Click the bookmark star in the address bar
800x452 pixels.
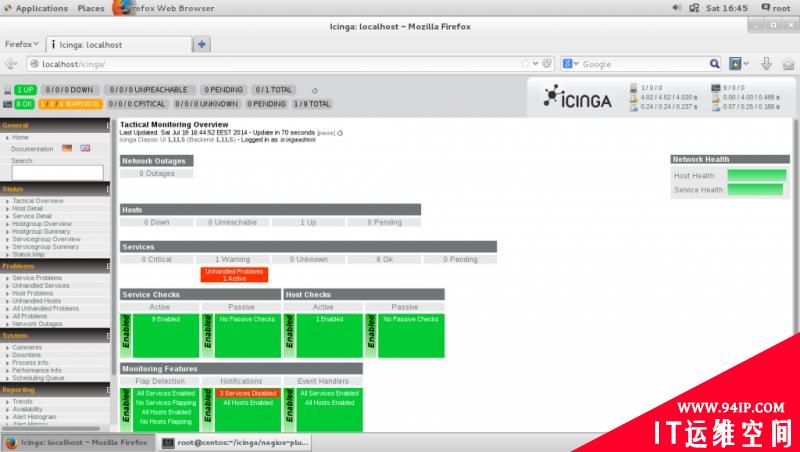[x=525, y=64]
